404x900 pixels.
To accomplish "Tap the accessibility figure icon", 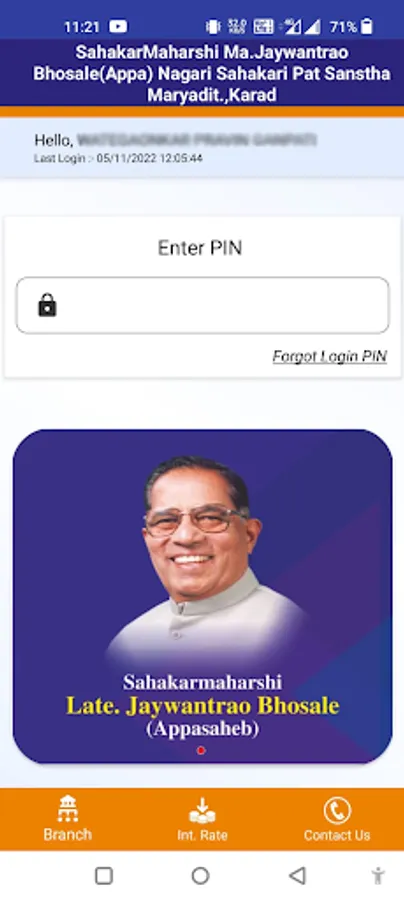I will click(x=378, y=875).
